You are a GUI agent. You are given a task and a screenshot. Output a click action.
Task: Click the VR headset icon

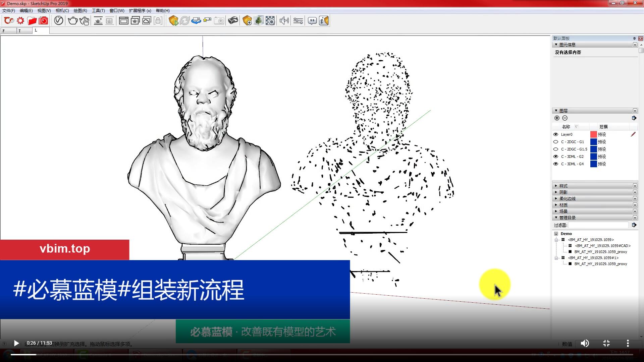pos(233,21)
